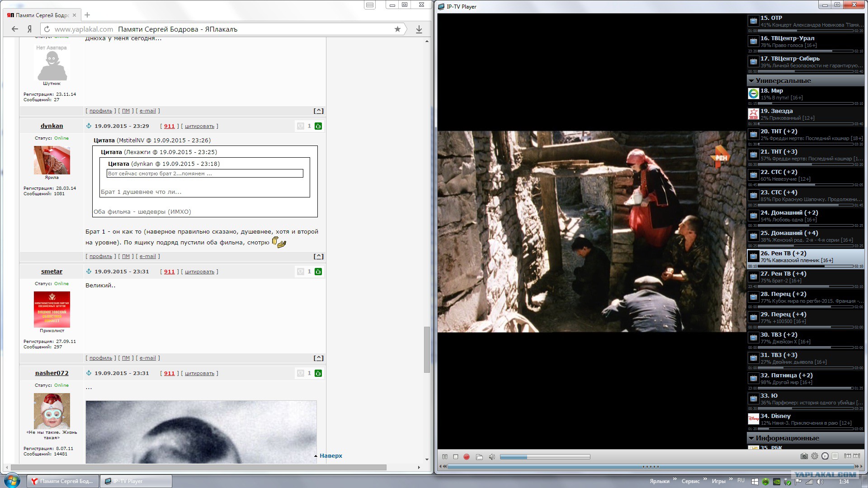Jump to top via [^] under dynkan's post
The width and height of the screenshot is (868, 488).
318,256
